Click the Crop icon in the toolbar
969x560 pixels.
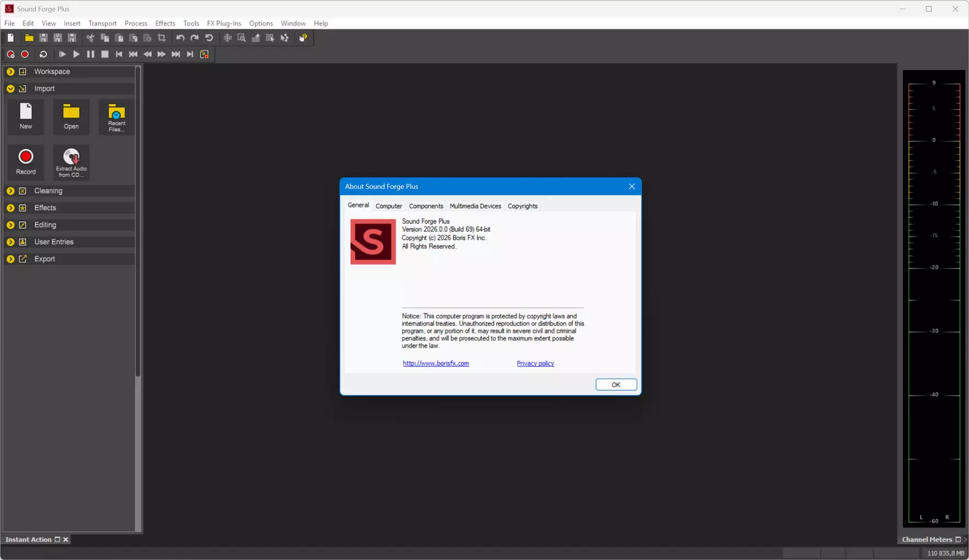(x=161, y=38)
